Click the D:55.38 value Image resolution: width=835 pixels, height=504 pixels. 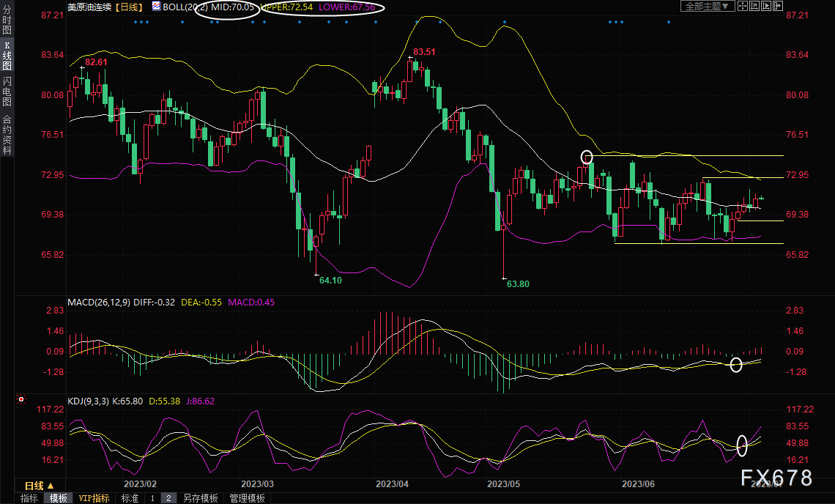tap(164, 401)
